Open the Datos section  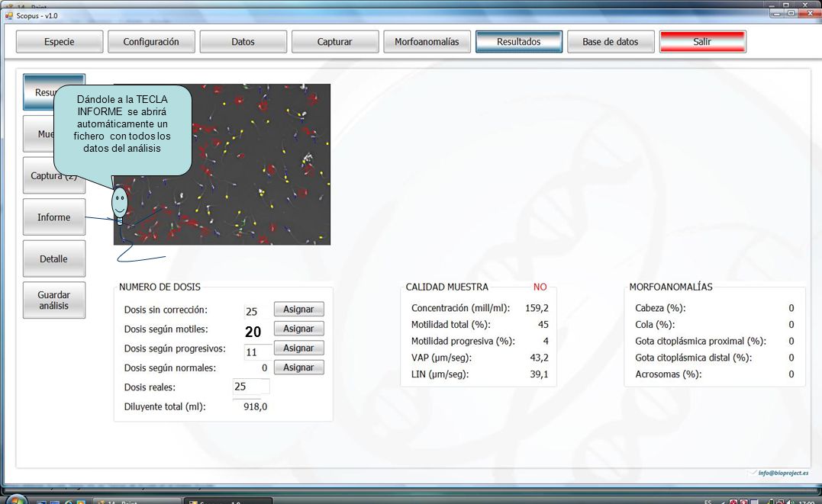coord(243,42)
